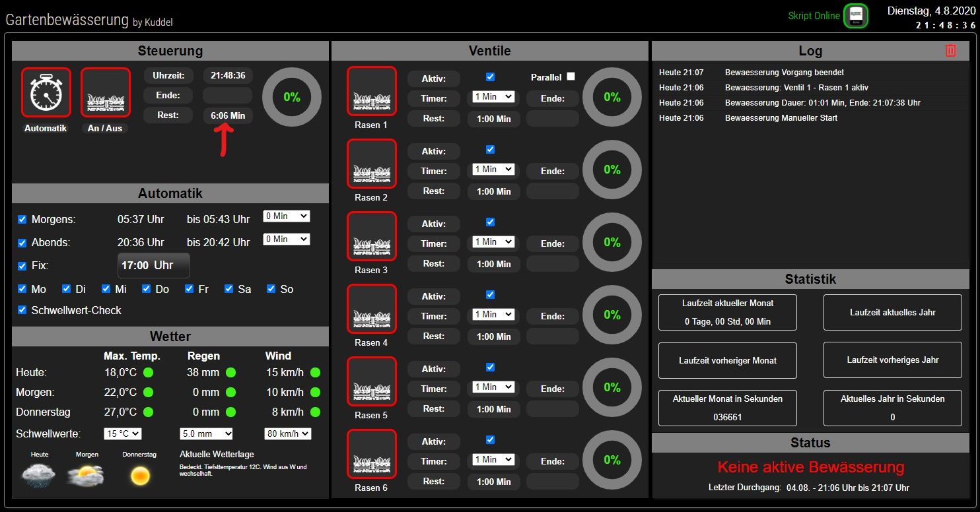Click green indicator for Heute rain 38 mm
The width and height of the screenshot is (980, 512).
[x=230, y=373]
